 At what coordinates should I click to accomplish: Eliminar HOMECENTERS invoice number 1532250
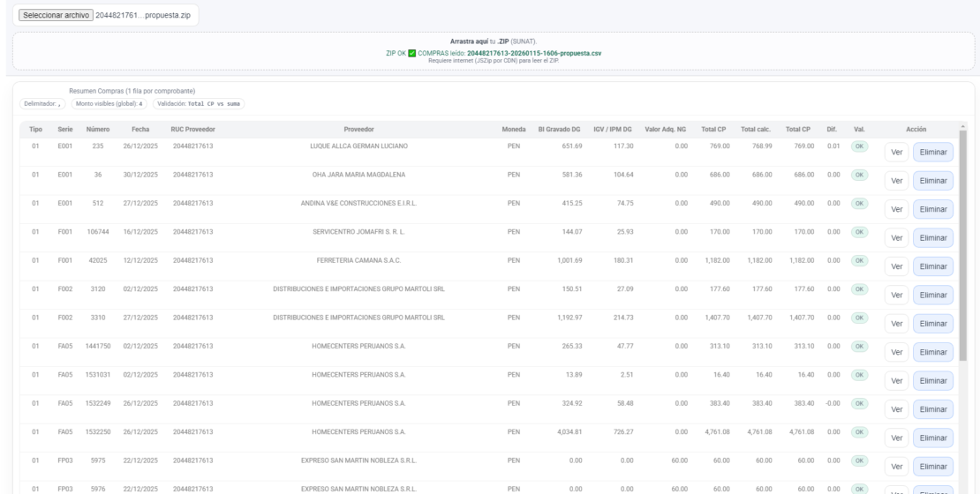coord(933,438)
